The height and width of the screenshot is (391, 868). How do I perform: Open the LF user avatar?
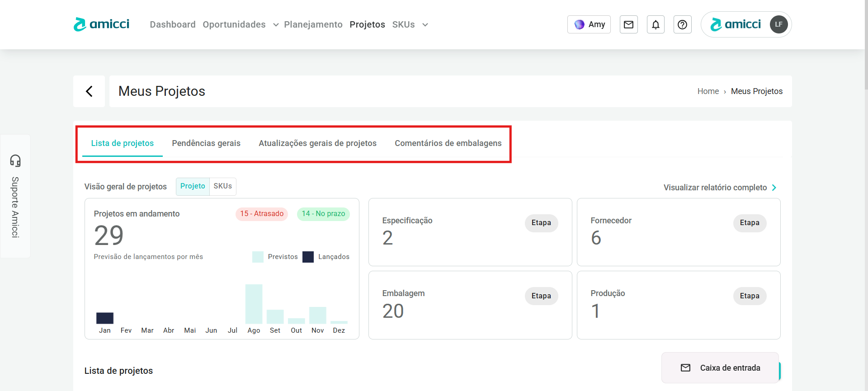[x=778, y=24]
